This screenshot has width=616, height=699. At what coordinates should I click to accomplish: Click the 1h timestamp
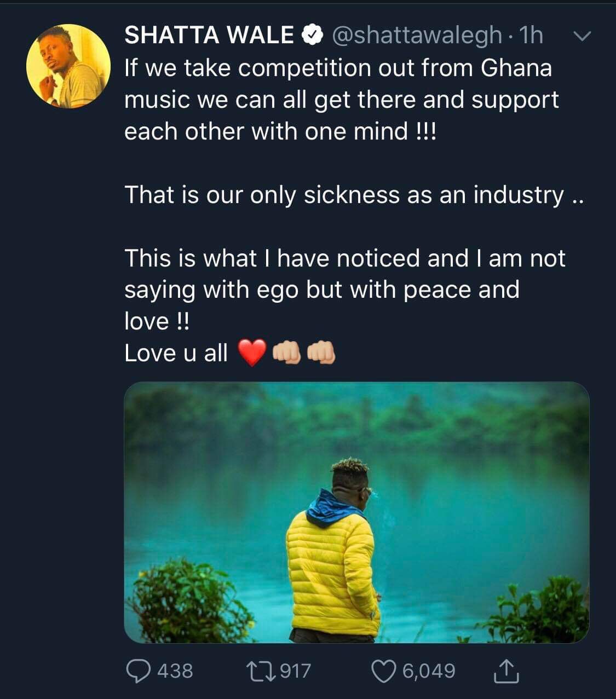point(530,36)
